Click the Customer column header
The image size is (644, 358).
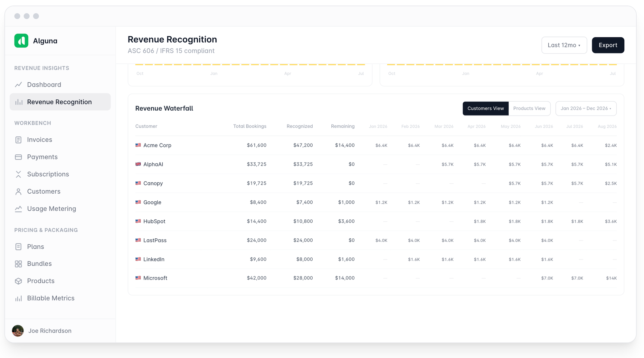coord(146,126)
